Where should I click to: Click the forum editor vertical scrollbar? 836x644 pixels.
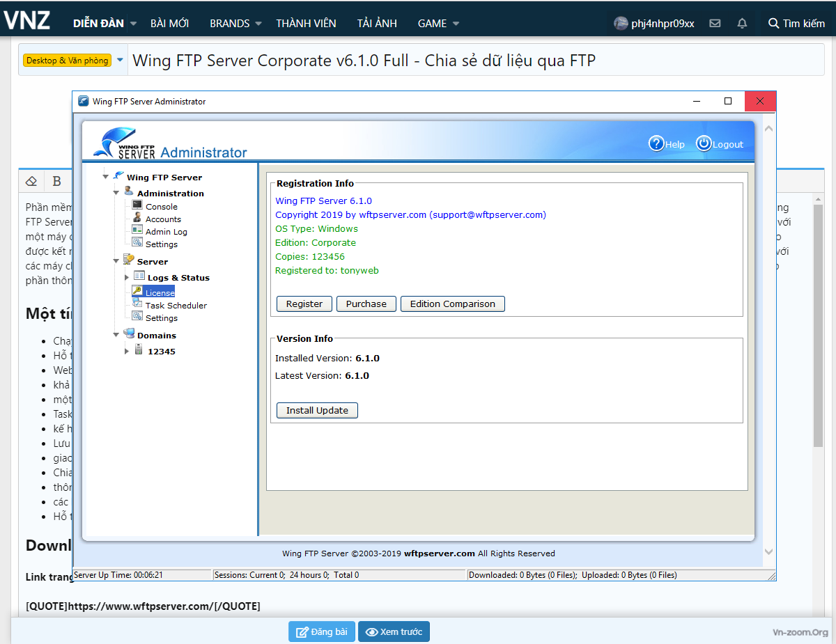pyautogui.click(x=819, y=326)
